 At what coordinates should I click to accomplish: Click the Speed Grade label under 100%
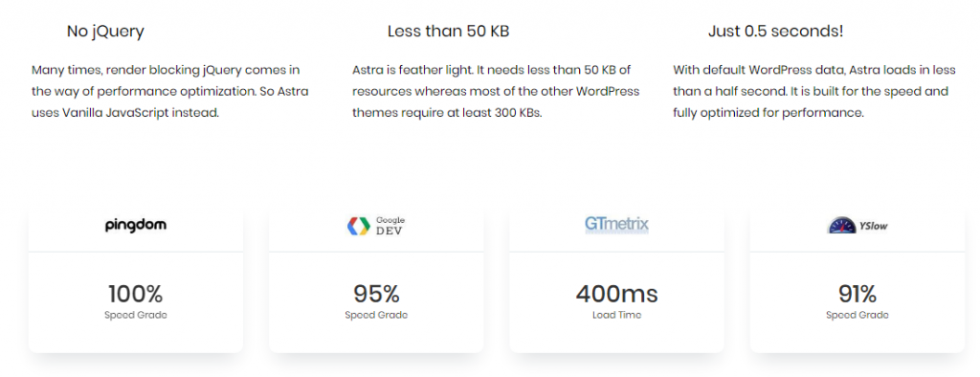pyautogui.click(x=136, y=315)
